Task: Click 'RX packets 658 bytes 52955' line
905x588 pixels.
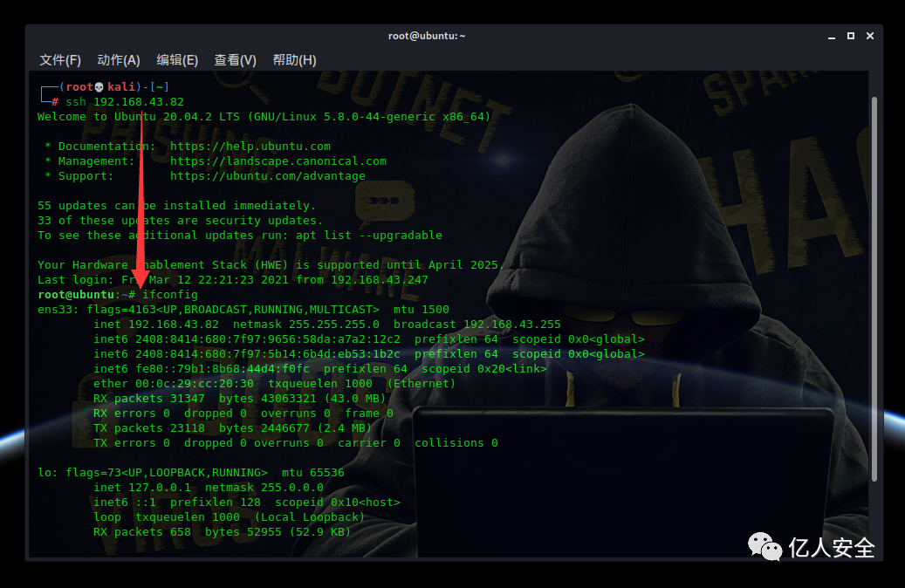Action: pyautogui.click(x=223, y=532)
